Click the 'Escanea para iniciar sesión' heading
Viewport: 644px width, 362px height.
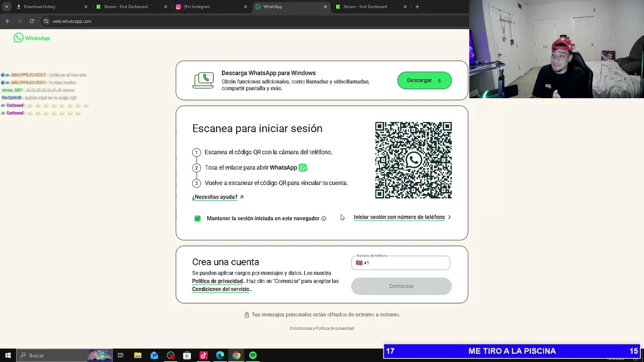click(x=257, y=129)
